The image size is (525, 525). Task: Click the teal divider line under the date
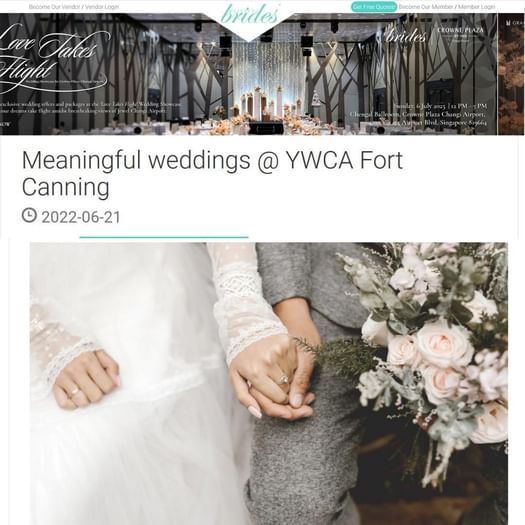[164, 237]
